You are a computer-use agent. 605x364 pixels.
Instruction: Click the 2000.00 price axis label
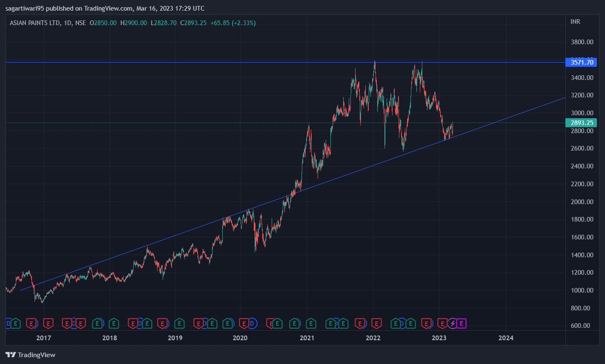(x=581, y=202)
